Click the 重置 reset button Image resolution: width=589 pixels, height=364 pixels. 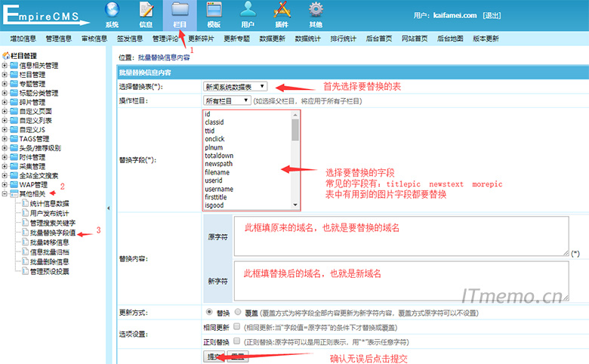click(x=238, y=356)
